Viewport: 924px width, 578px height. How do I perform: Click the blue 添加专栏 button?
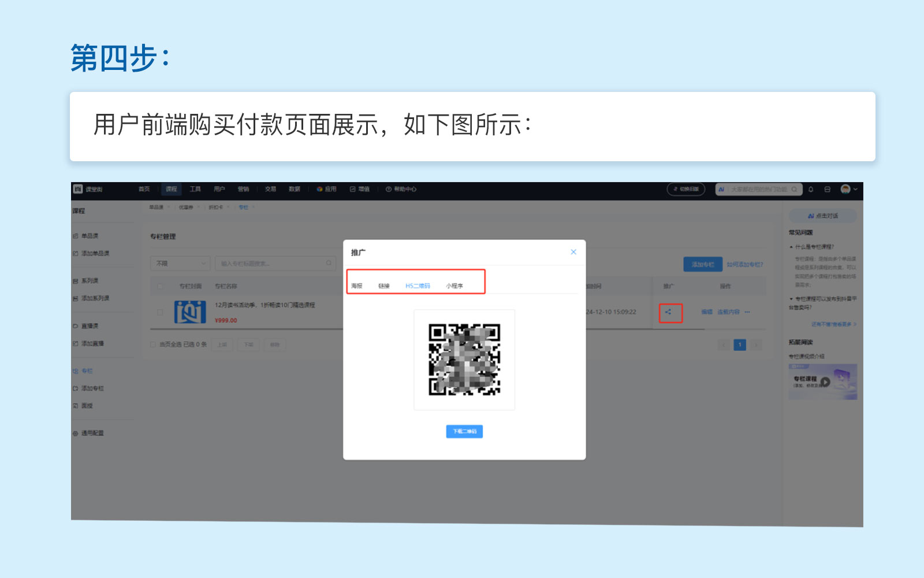703,264
